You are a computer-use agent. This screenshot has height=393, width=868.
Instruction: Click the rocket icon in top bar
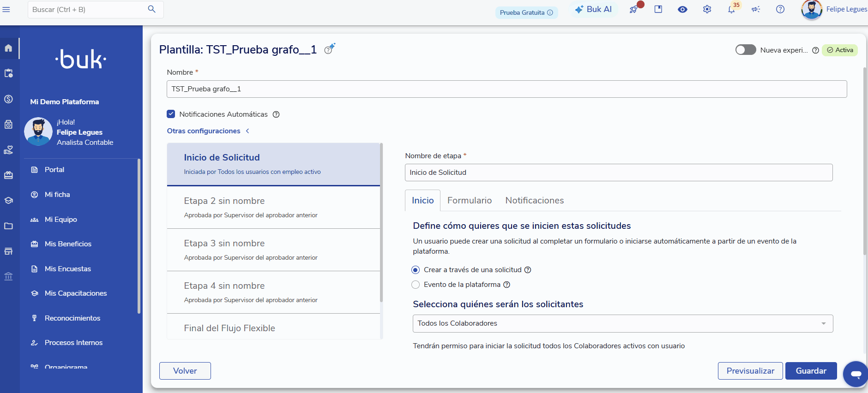[634, 9]
